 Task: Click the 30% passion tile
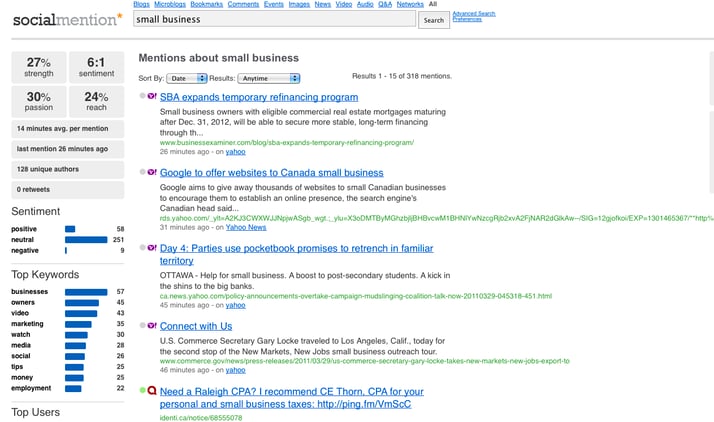39,102
